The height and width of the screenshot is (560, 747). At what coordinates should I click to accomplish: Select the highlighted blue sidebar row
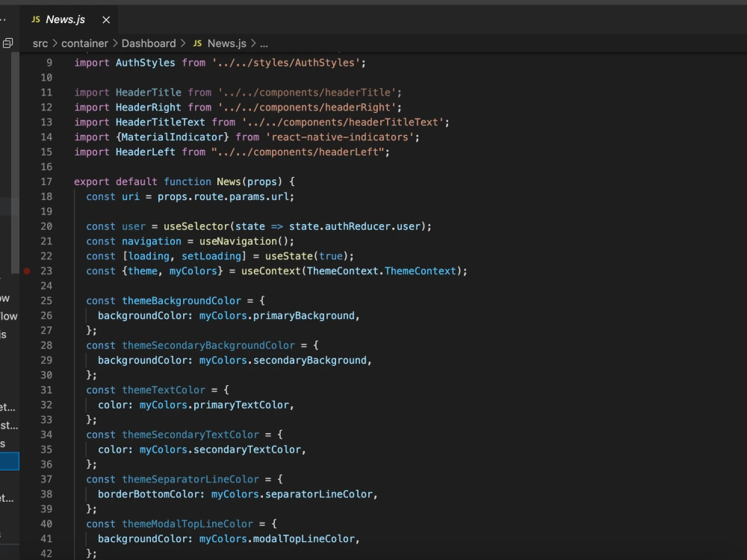pos(10,461)
